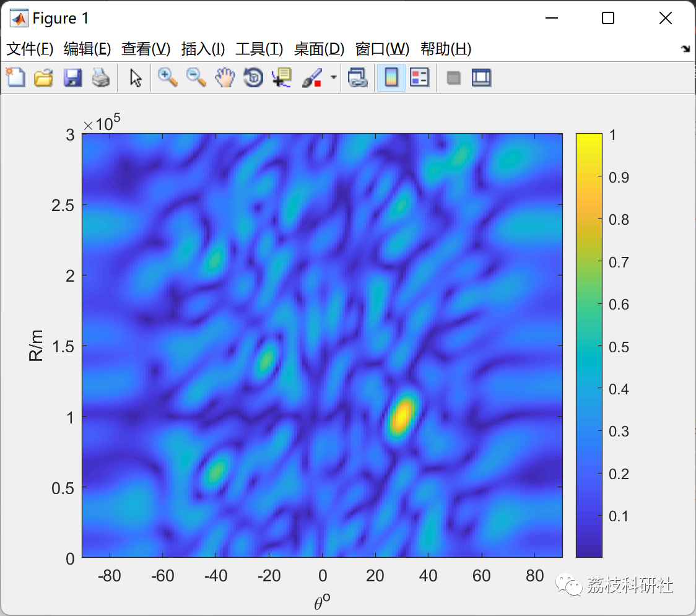The image size is (696, 616).
Task: Toggle the Insert Colorbar button
Action: click(x=391, y=77)
